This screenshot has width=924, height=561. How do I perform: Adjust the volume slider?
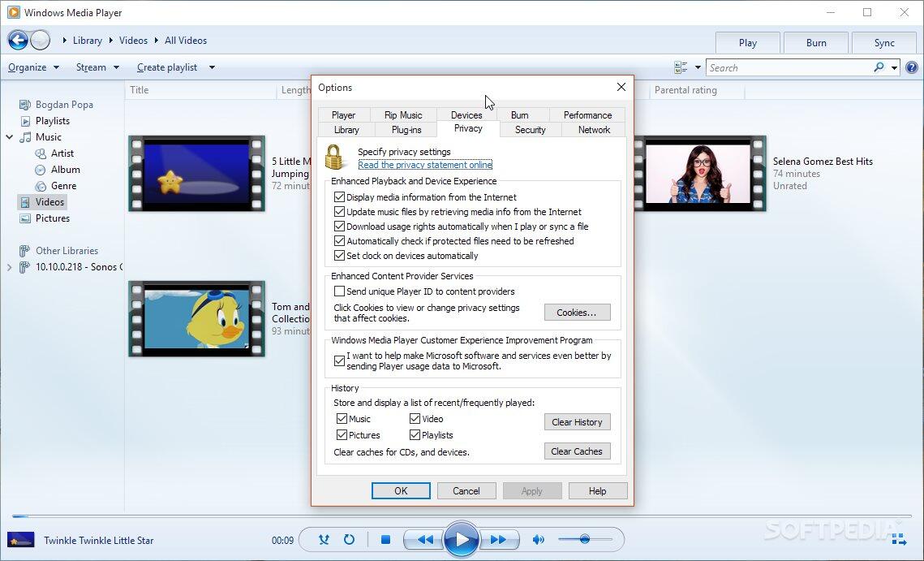coord(584,540)
